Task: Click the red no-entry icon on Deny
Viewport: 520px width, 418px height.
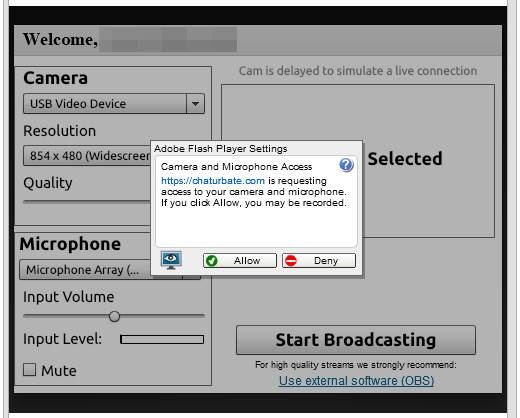Action: (291, 261)
